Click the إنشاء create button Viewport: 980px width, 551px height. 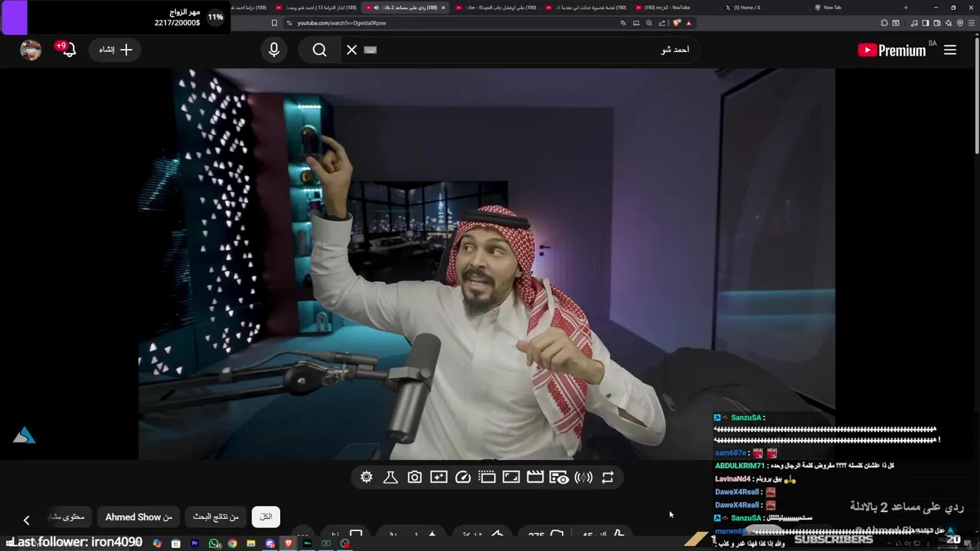click(116, 50)
